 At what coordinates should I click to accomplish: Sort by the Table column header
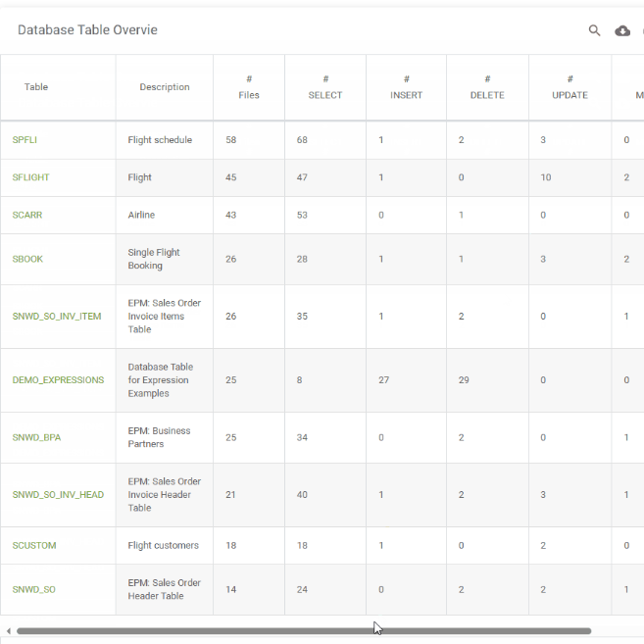pyautogui.click(x=36, y=87)
